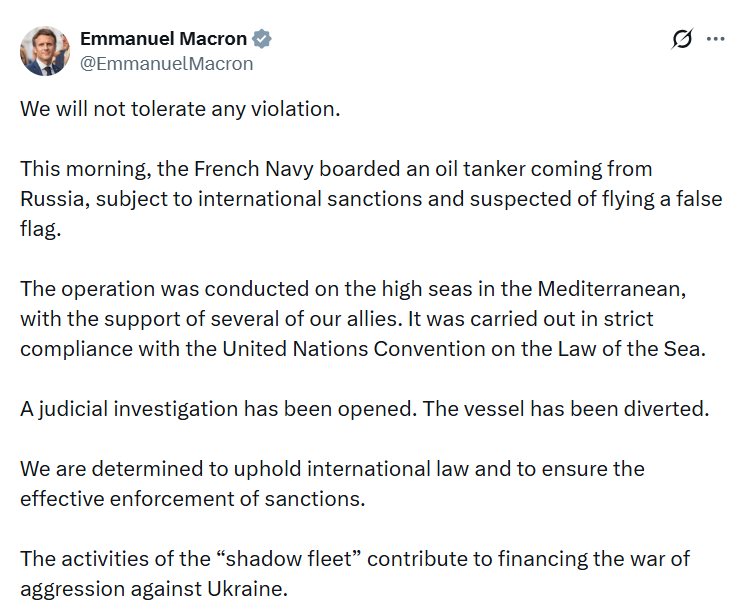This screenshot has height=612, width=753.
Task: Open Grok explain icon on post
Action: [682, 40]
